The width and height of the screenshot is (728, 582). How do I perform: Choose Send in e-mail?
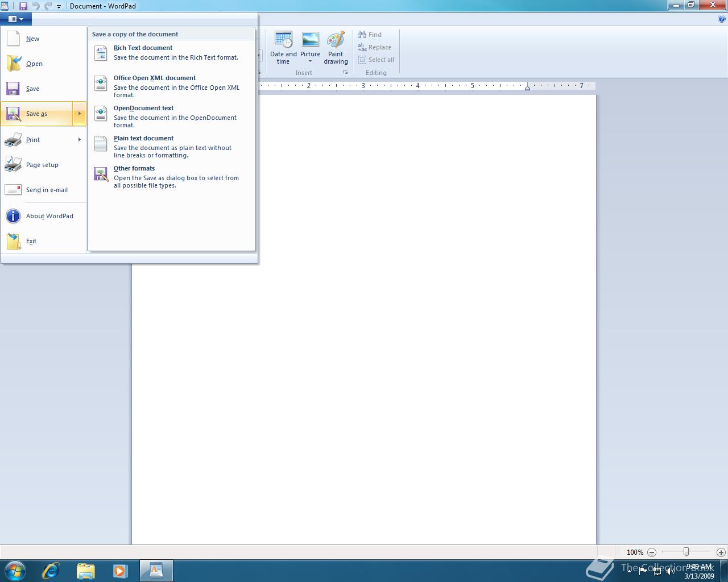44,190
